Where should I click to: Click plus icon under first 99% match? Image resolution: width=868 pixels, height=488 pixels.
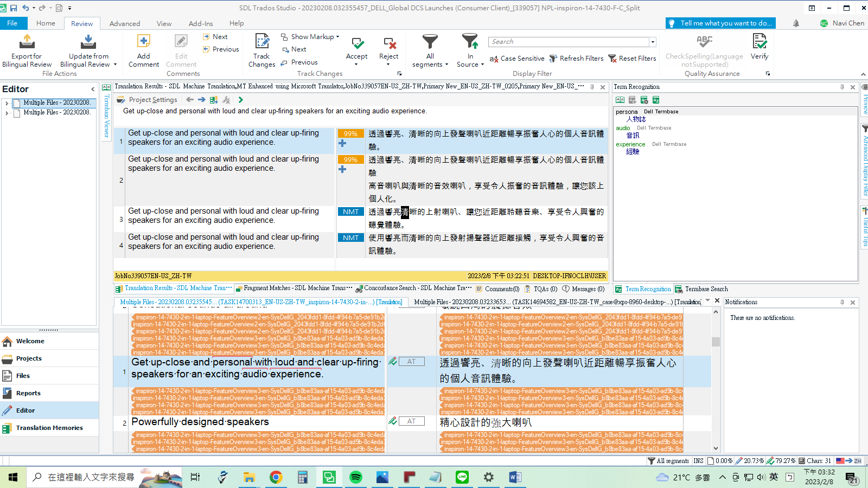coord(342,143)
